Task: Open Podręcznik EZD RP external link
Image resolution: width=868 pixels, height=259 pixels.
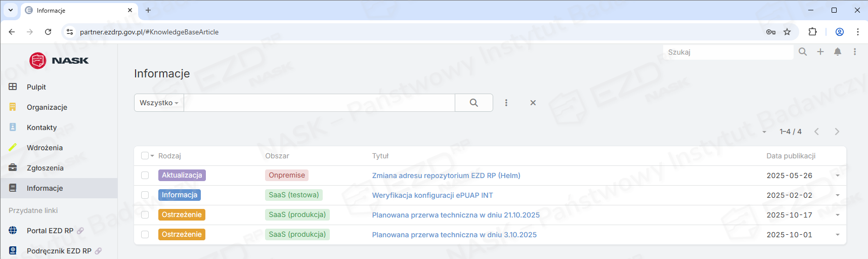Action: pyautogui.click(x=59, y=251)
